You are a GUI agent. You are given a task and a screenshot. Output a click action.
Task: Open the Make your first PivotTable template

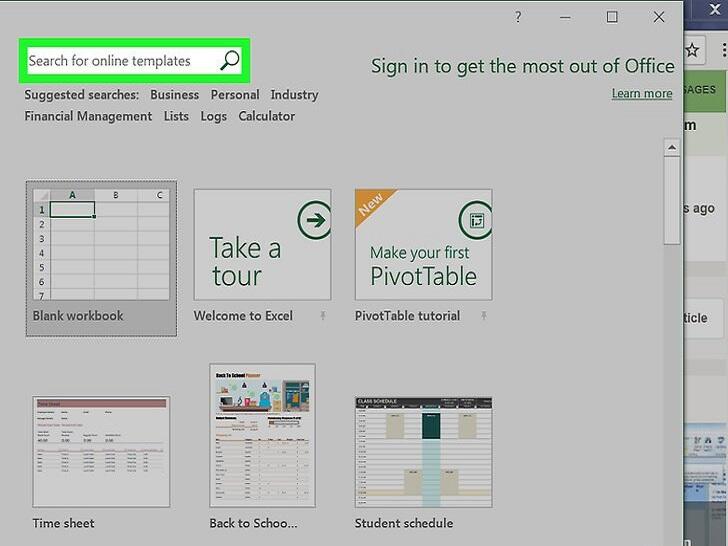coord(423,244)
